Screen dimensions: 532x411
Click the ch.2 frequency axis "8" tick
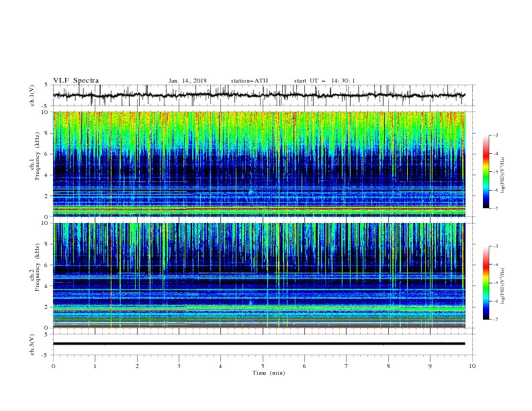click(x=47, y=244)
